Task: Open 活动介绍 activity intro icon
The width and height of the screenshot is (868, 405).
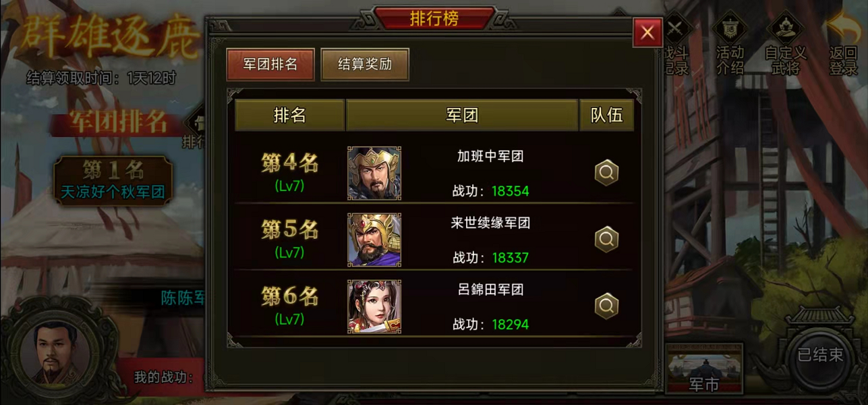Action: 729,44
